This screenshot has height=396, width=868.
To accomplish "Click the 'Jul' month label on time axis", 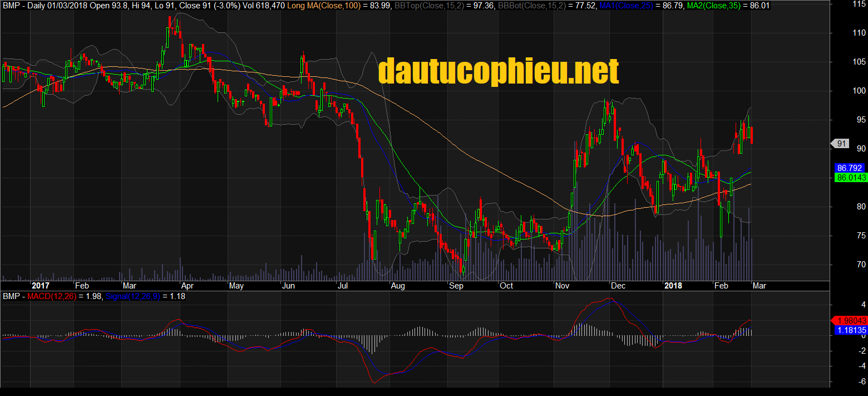I will (342, 286).
